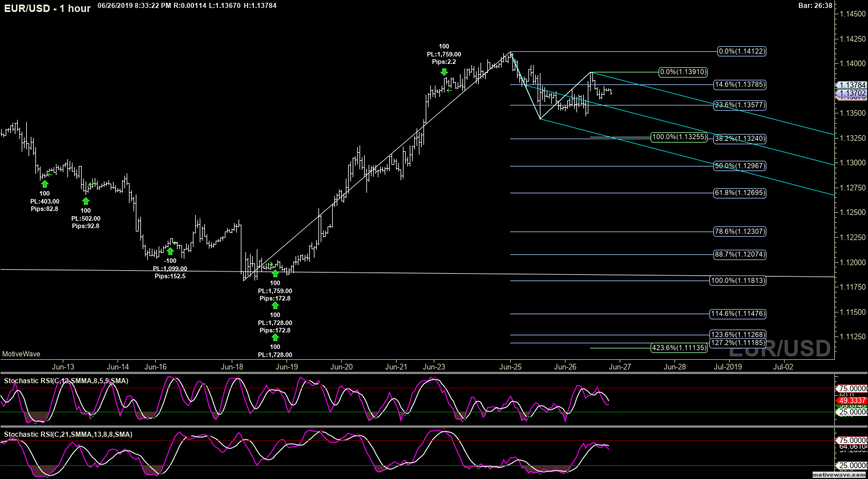Click green arrow above PL:1,759.00 Pips:172.8 label
Screen dimensions: 868x479
275,274
